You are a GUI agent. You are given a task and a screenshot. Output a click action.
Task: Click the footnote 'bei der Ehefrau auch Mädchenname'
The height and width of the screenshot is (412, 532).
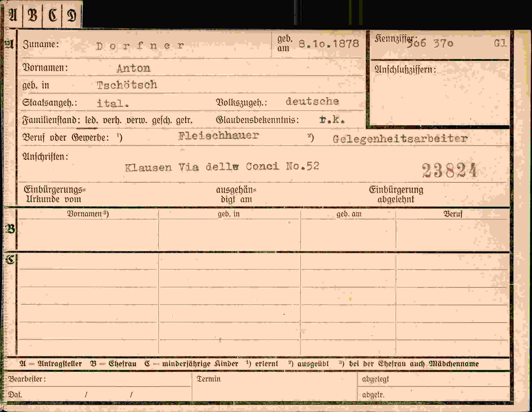(x=414, y=364)
